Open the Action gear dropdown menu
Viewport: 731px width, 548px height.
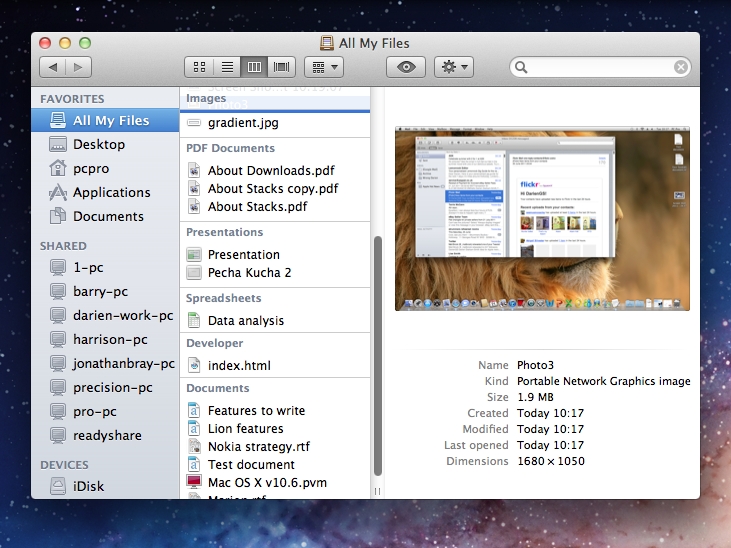pos(455,67)
